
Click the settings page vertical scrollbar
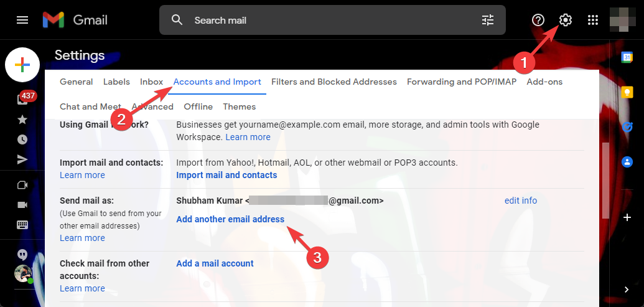coord(605,181)
